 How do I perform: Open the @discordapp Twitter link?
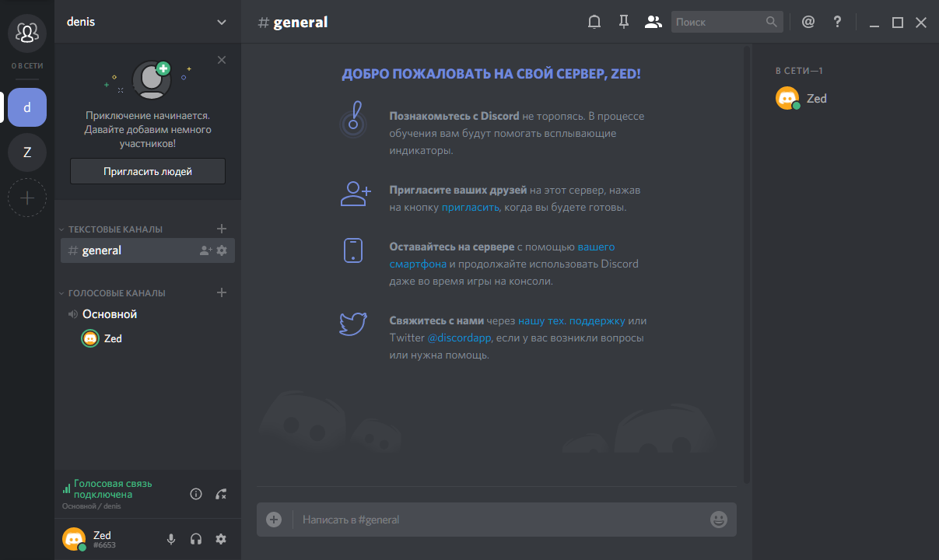pos(460,338)
